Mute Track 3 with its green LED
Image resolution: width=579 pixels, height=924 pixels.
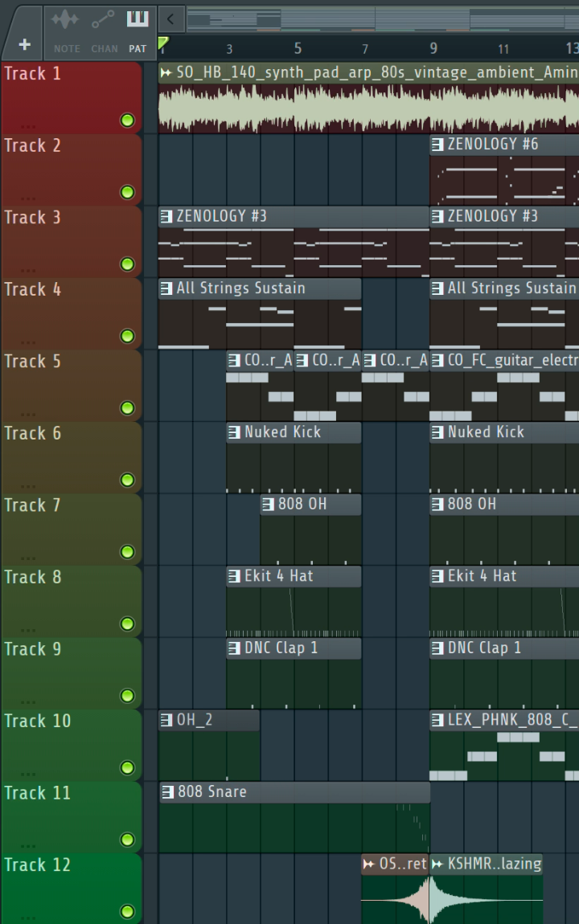pyautogui.click(x=127, y=264)
